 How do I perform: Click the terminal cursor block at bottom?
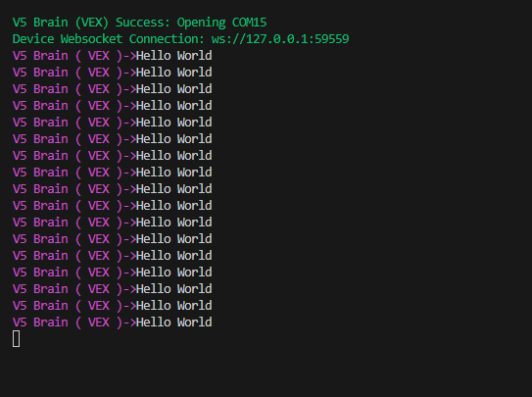coord(16,338)
